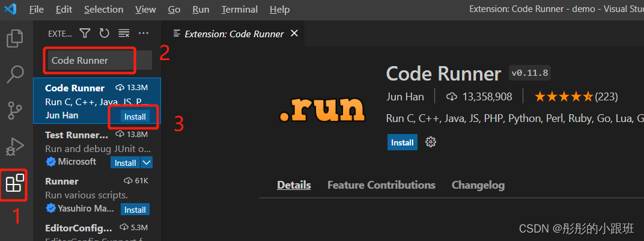Viewport: 644px width, 241px height.
Task: Click the Run C, C++, Java description text
Action: pyautogui.click(x=515, y=118)
